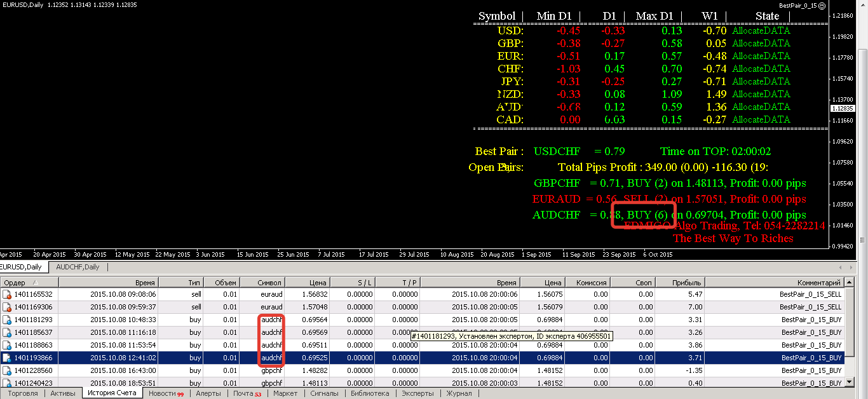Screen dimensions: 868x399
Task: Switch to the AUDCHF,Daily chart tab
Action: [78, 267]
